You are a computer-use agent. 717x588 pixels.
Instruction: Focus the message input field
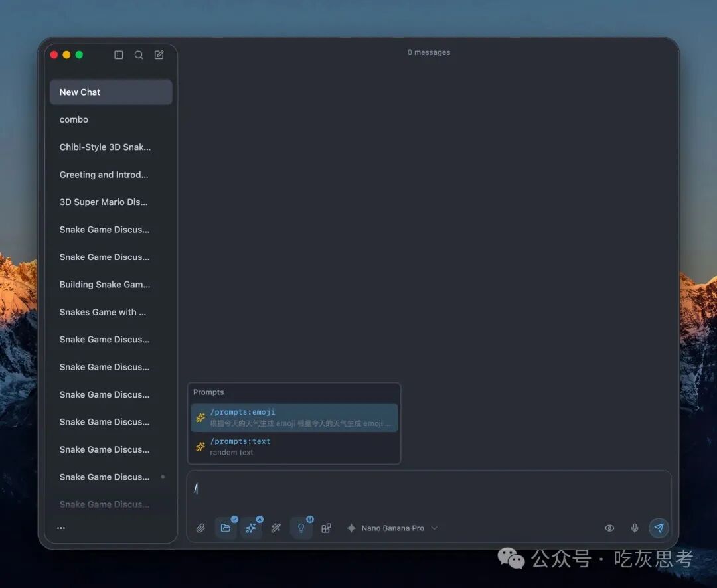(x=429, y=489)
